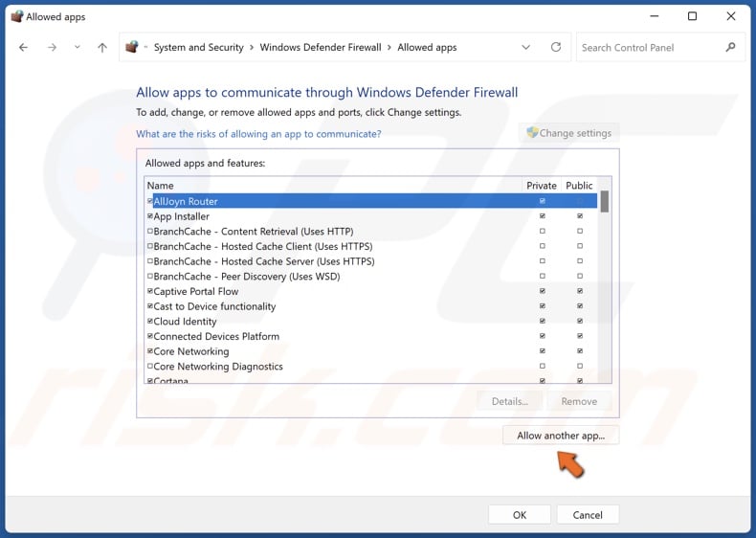Toggle AllJoyn Router Private checkbox
Screen dimensions: 756x538
pyautogui.click(x=543, y=201)
